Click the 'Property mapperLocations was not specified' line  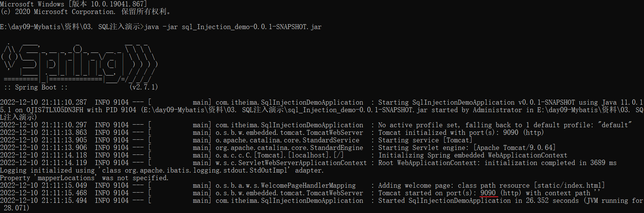[84, 178]
